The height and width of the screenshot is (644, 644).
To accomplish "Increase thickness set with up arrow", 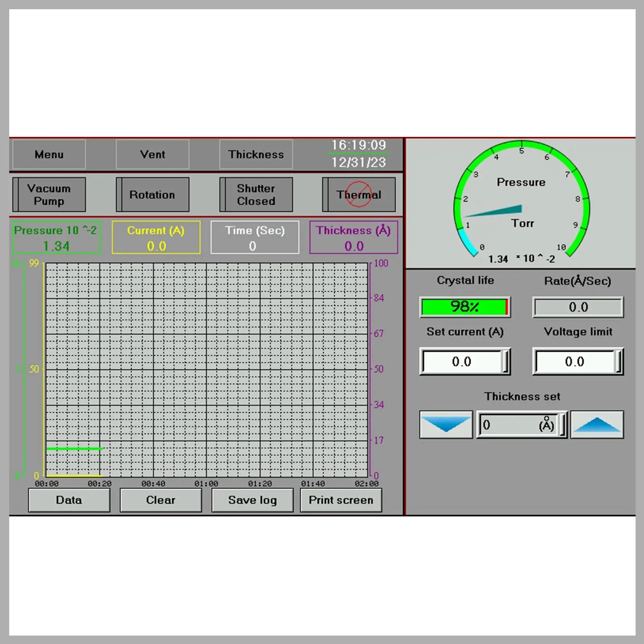I will pyautogui.click(x=597, y=424).
